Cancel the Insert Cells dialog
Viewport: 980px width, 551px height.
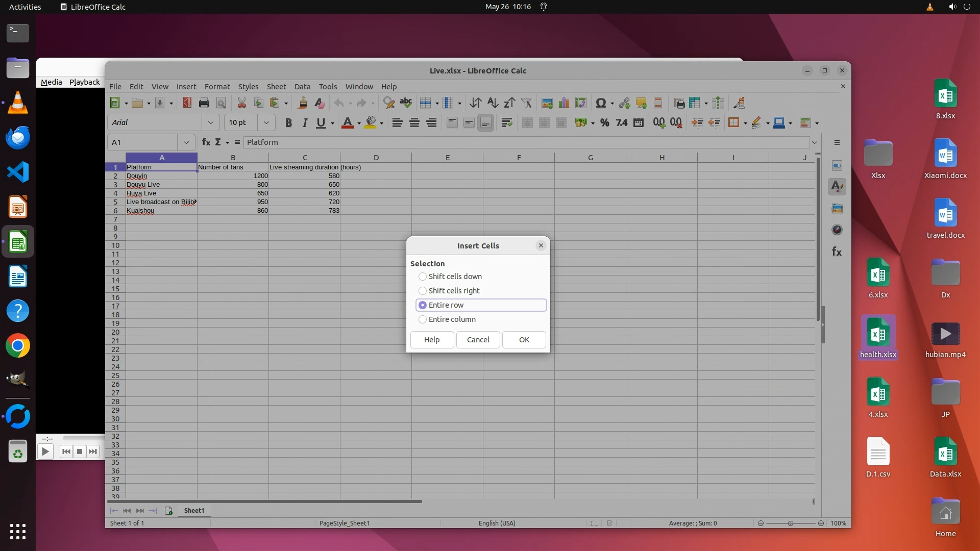point(478,340)
